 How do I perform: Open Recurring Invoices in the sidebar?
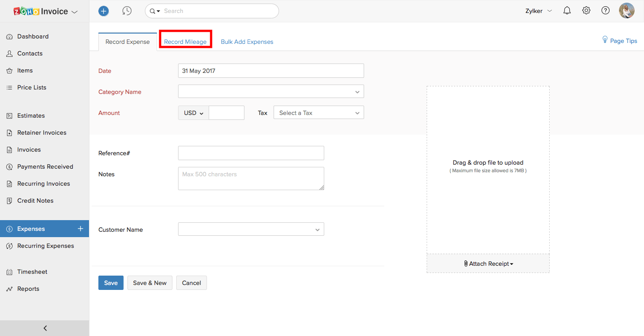pos(43,183)
